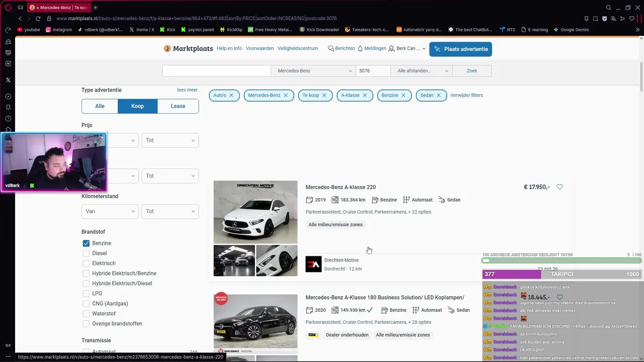Image resolution: width=644 pixels, height=362 pixels.
Task: Check the Diesel fuel checkbox
Action: [86, 253]
